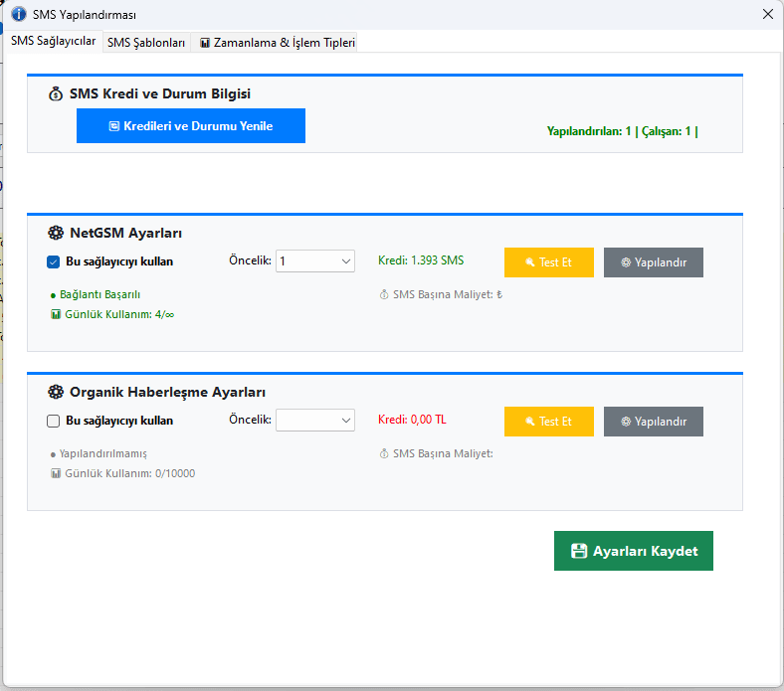Click Yapılandır for Organik Haberleşme
Screen dimensions: 784x691
click(x=653, y=422)
